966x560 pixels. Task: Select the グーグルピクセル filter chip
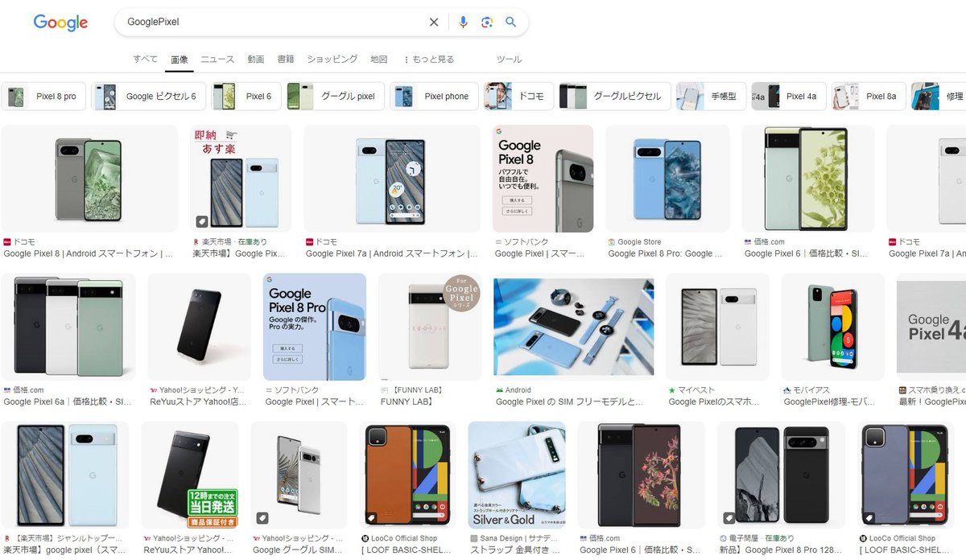point(614,96)
